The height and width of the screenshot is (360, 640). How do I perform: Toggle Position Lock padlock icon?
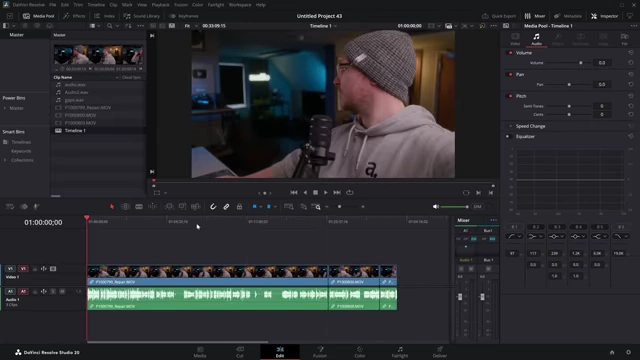tap(239, 207)
